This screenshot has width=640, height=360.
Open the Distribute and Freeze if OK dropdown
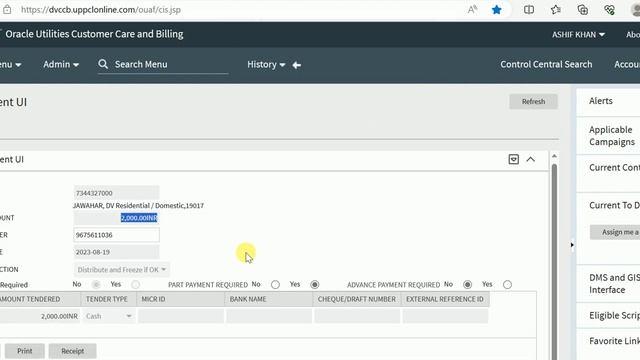(122, 269)
